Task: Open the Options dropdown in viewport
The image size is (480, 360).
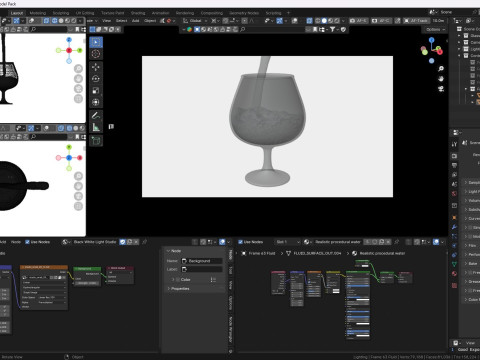Action: 435,29
